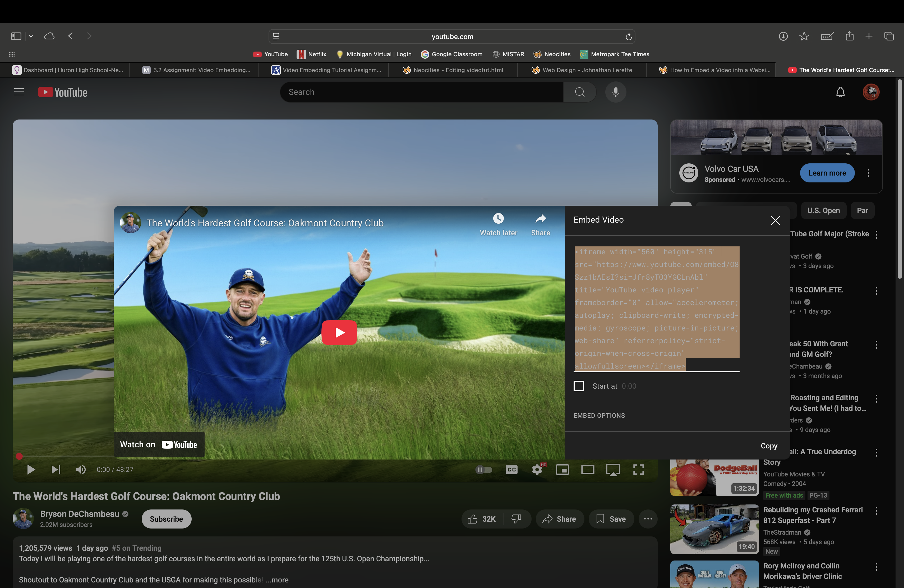Click the YouTube search field
The width and height of the screenshot is (904, 588).
422,92
